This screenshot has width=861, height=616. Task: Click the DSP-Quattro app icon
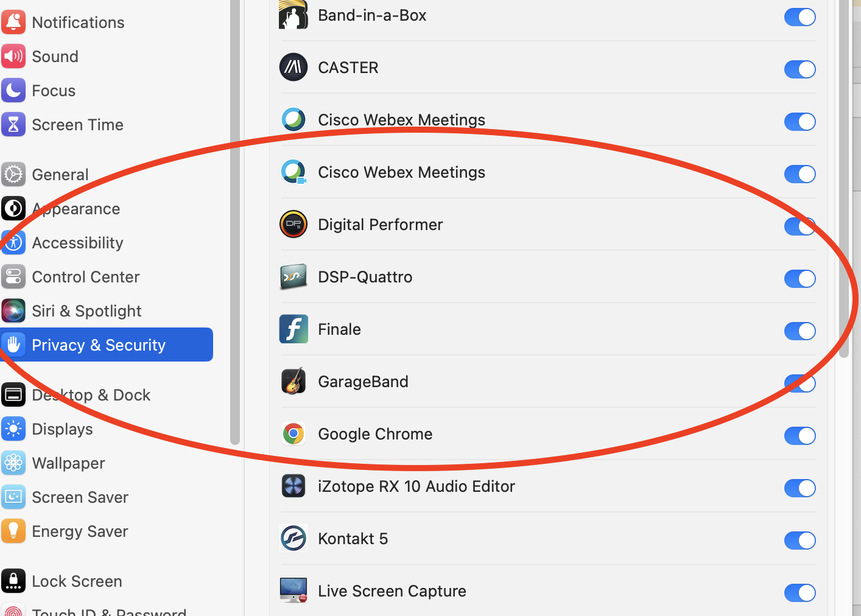click(293, 276)
